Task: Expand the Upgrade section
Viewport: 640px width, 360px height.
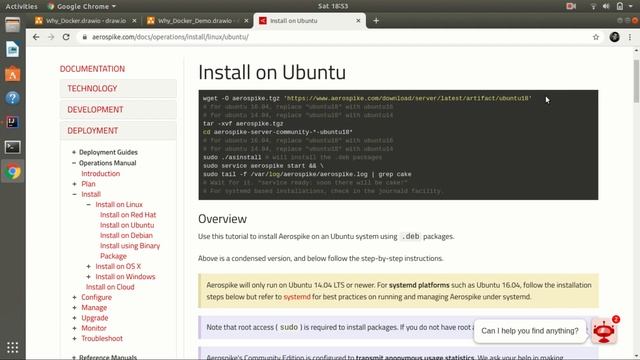Action: point(74,318)
